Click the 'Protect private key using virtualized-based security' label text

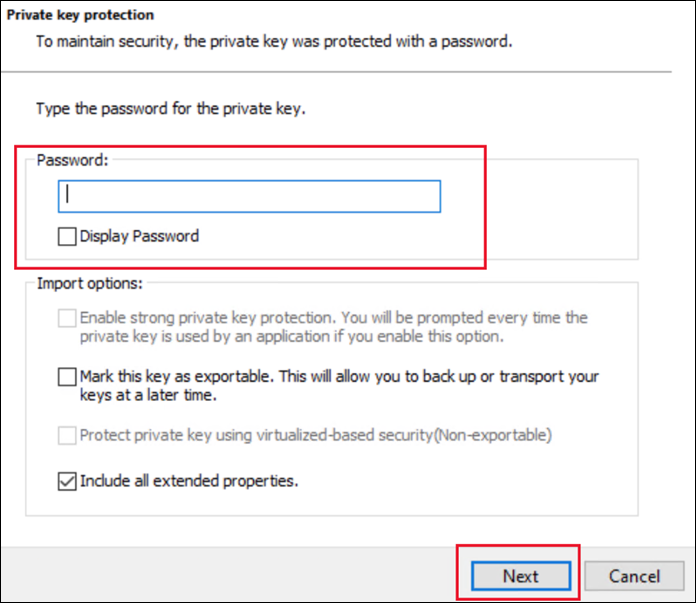(315, 435)
